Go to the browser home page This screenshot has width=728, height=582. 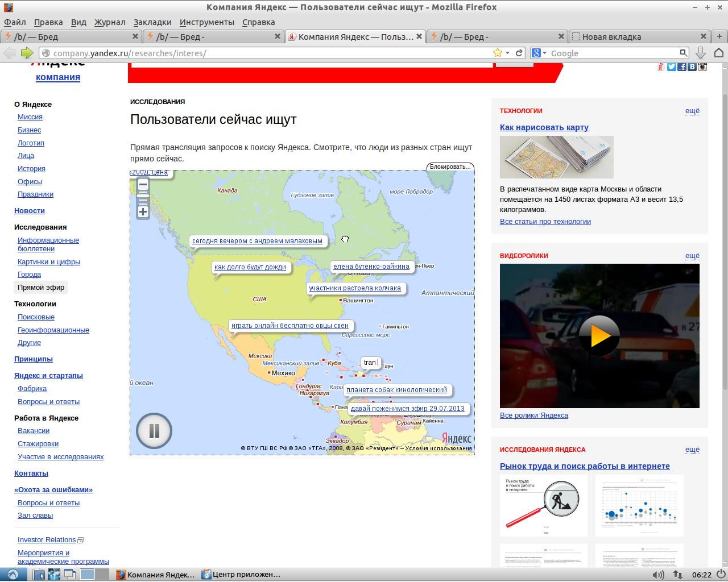[x=718, y=53]
